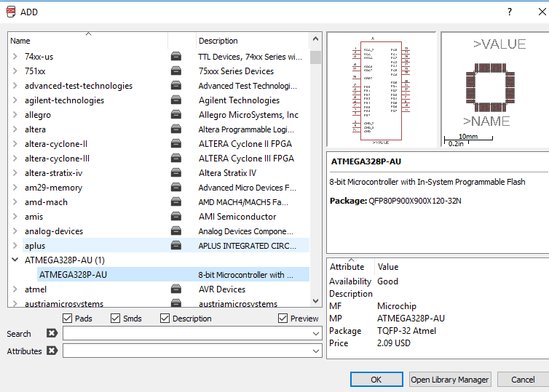Select the ATMEGA328P-AU device row
The width and height of the screenshot is (549, 392).
point(173,274)
